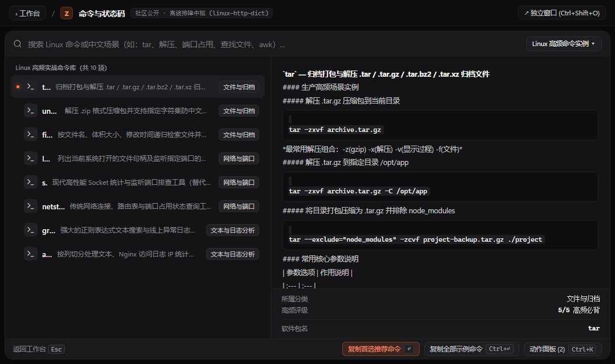Click the search magnifier icon
Viewport: 615px width, 364px height.
pyautogui.click(x=18, y=44)
